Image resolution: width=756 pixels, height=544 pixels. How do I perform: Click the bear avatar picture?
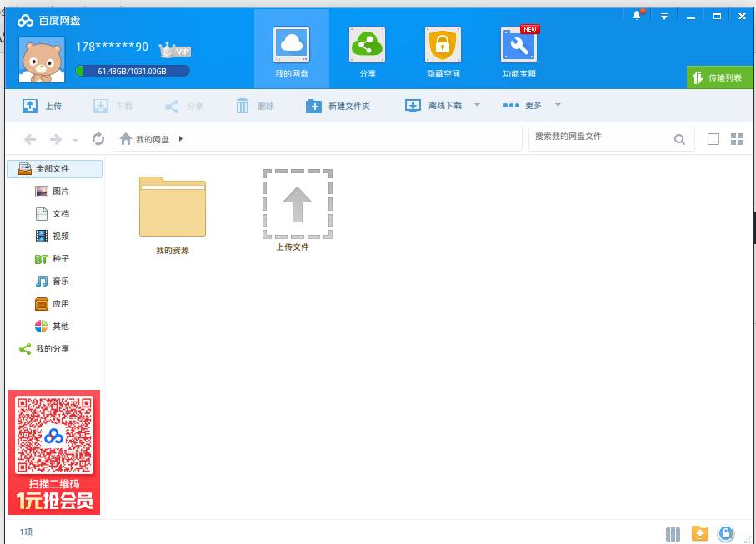[x=42, y=60]
